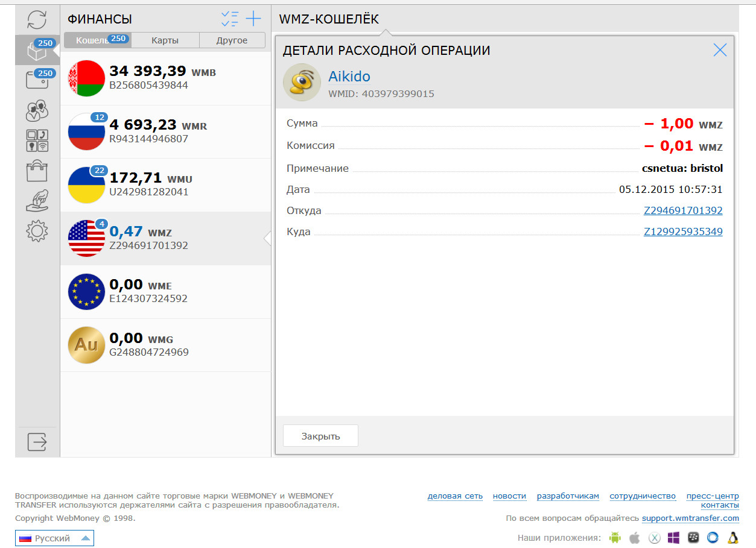This screenshot has height=548, width=756.
Task: Open the разработчикам footer link
Action: 568,496
